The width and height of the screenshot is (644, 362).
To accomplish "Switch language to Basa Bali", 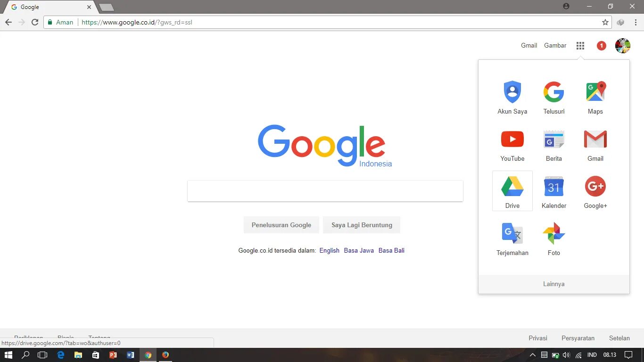I will click(x=391, y=250).
